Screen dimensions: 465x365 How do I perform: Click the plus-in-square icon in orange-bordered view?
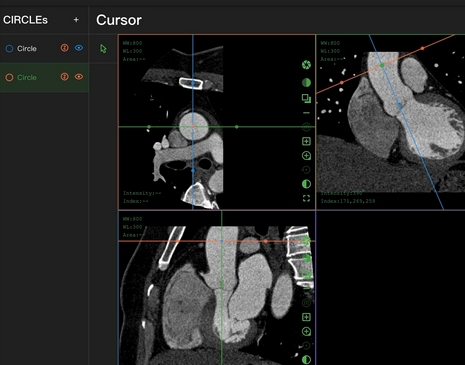[306, 141]
